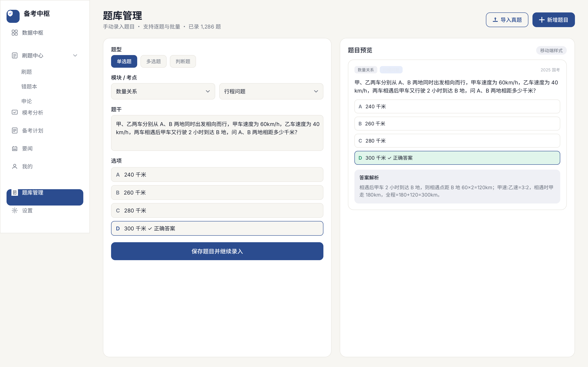
Task: Click the 导入真题 upload button
Action: 507,20
